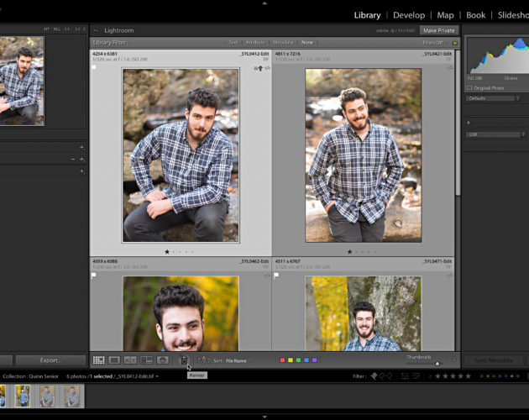
Task: Click the rotate icon on _SYL0462-Edit cell
Action: (267, 276)
